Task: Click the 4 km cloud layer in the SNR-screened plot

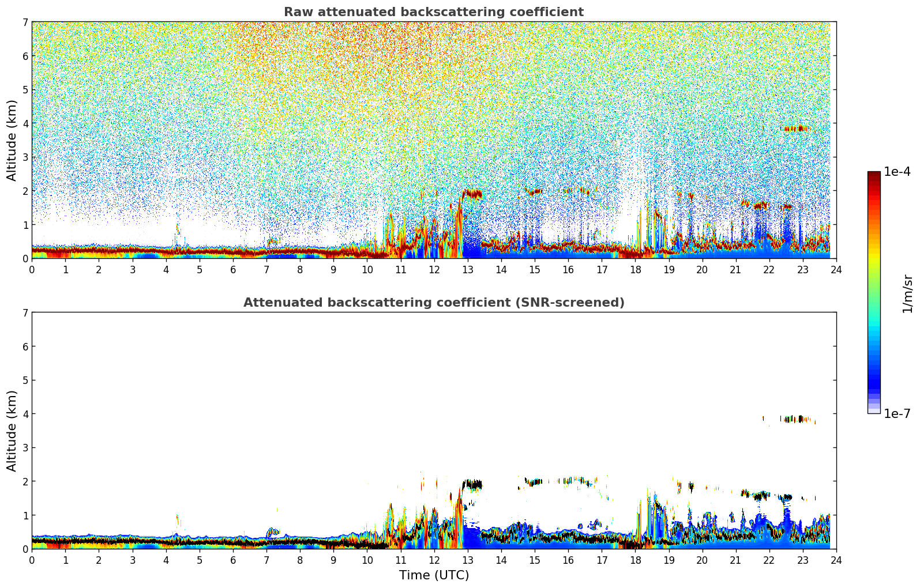Action: coord(797,419)
